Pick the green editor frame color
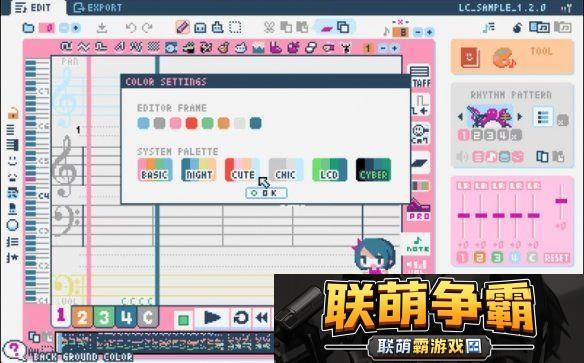 [207, 123]
